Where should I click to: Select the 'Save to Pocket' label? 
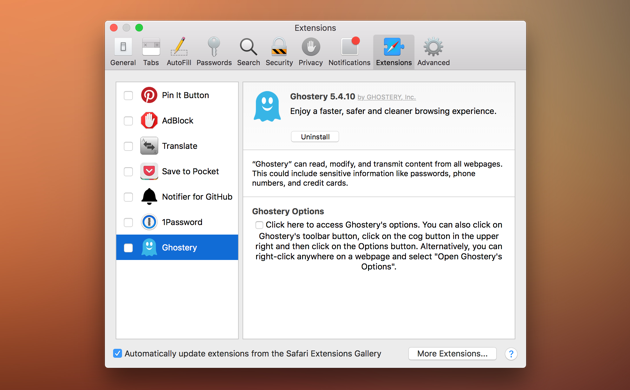[x=190, y=172]
